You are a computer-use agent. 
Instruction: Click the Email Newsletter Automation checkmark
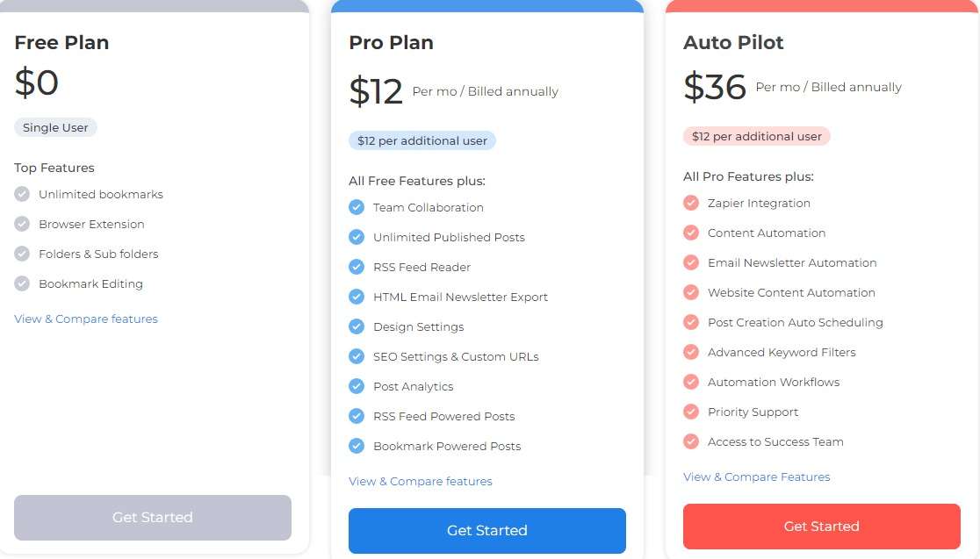pyautogui.click(x=691, y=262)
